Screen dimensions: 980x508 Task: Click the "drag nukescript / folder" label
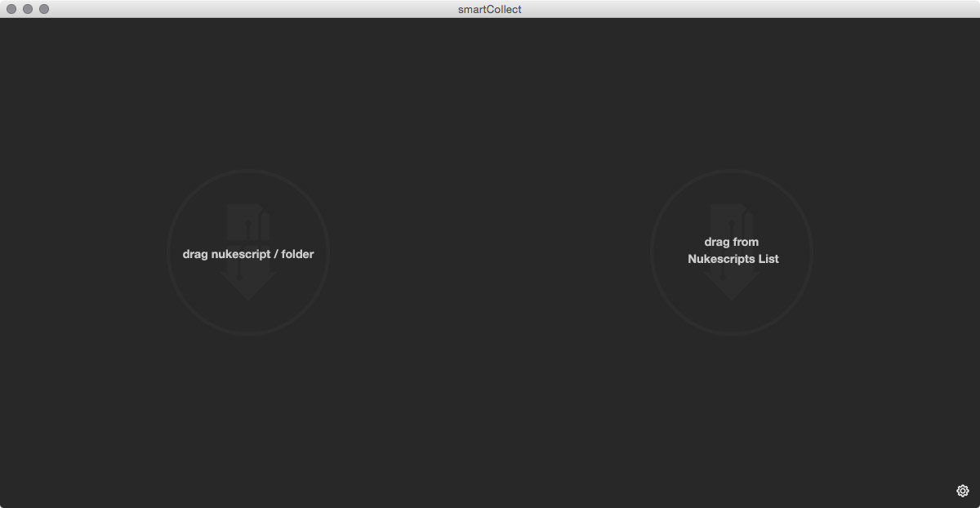[x=247, y=254]
